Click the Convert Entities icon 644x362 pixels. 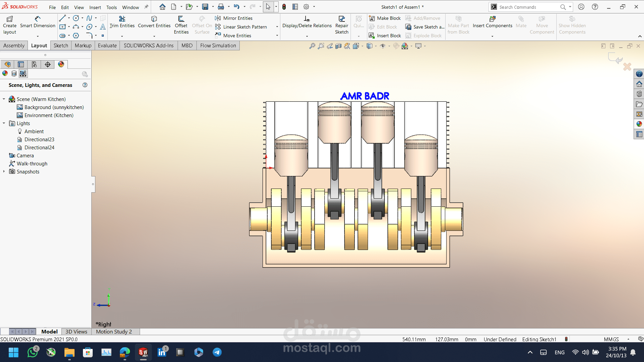tap(154, 19)
